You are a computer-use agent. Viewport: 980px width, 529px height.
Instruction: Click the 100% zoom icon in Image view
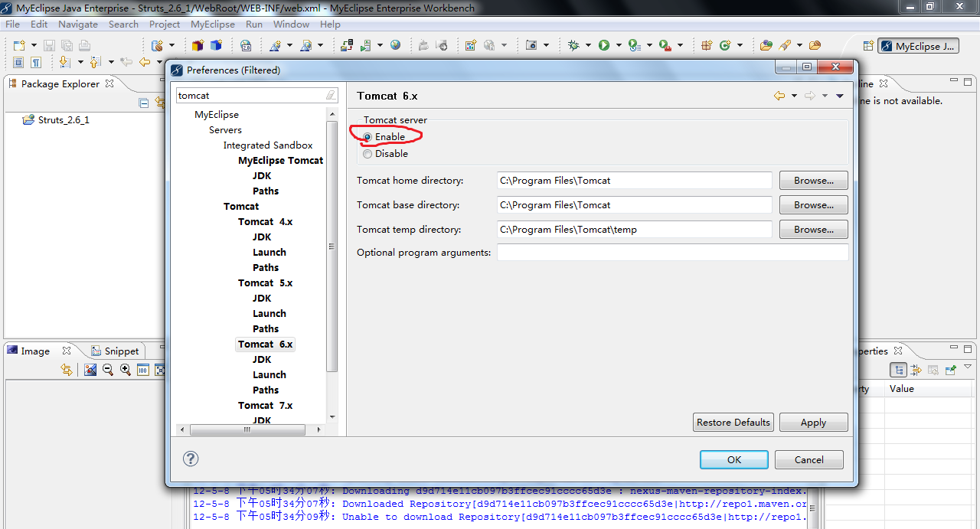pyautogui.click(x=142, y=370)
